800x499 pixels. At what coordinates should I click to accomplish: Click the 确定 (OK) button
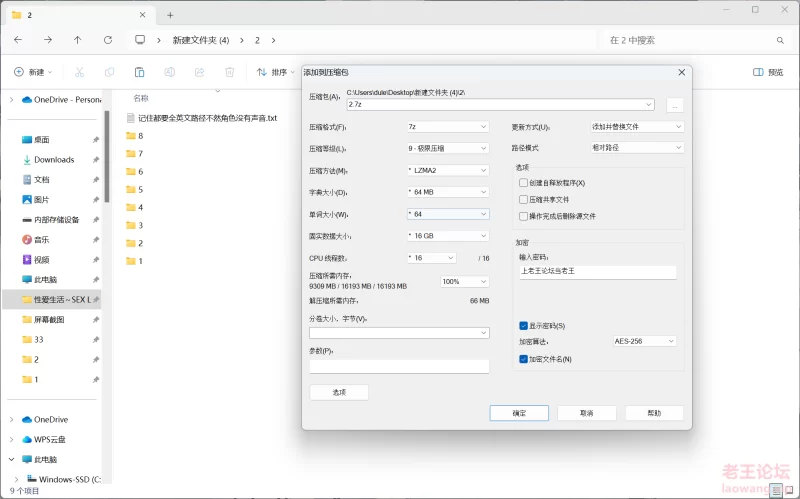coord(518,413)
